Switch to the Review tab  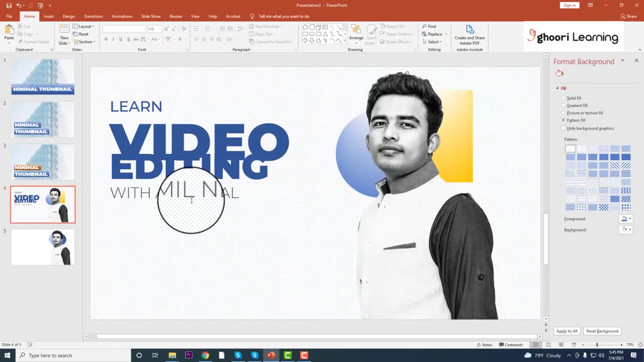click(x=176, y=16)
